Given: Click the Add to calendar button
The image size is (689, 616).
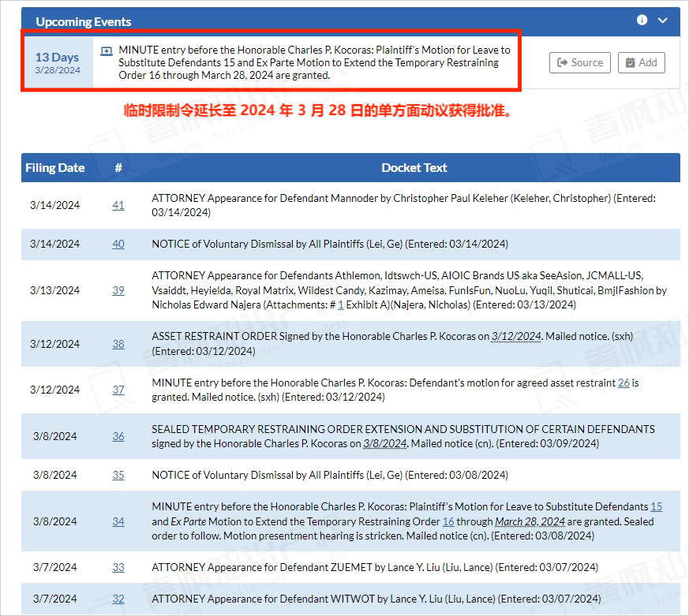Looking at the screenshot, I should 641,62.
